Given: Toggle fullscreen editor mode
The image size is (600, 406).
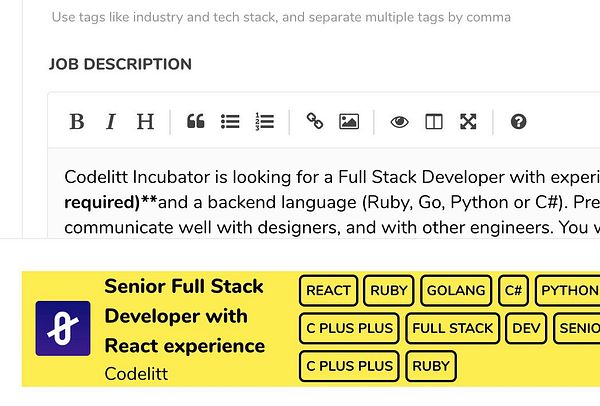Looking at the screenshot, I should click(x=468, y=122).
